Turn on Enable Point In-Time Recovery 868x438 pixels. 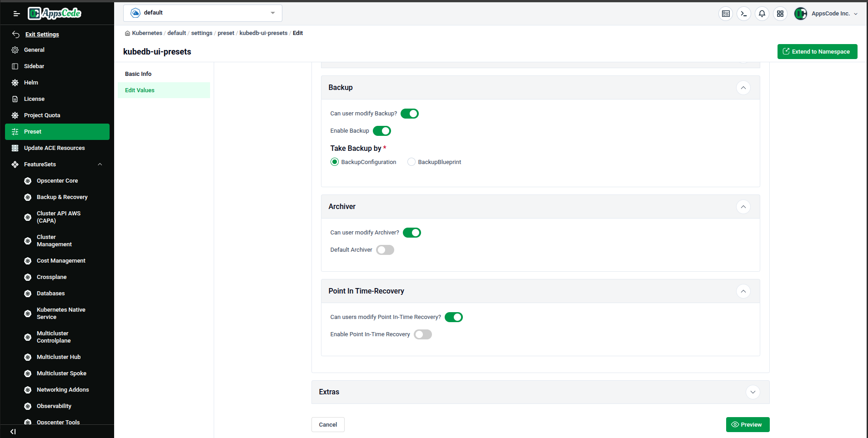click(422, 334)
